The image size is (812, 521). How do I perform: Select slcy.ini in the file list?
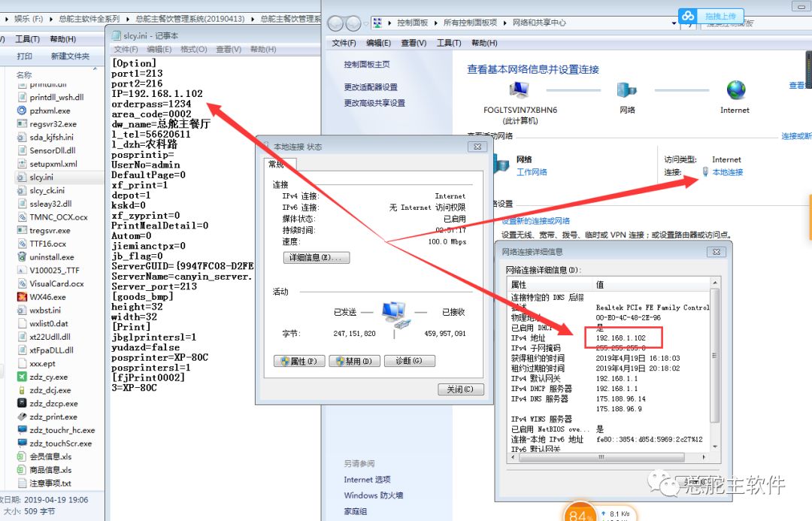pyautogui.click(x=41, y=177)
